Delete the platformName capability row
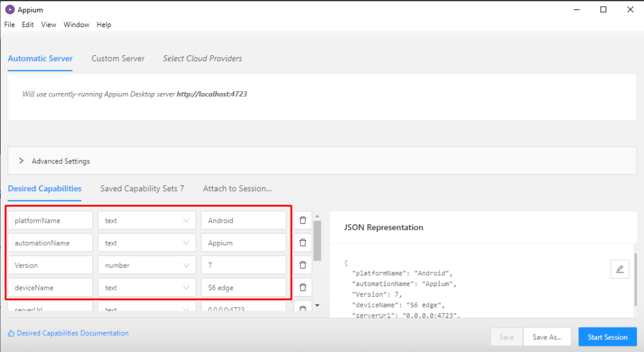 click(303, 220)
